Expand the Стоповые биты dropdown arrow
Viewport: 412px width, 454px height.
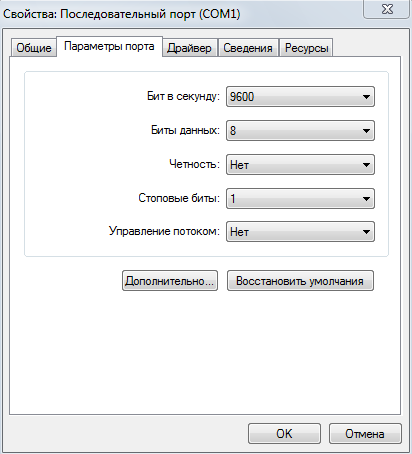[x=366, y=199]
